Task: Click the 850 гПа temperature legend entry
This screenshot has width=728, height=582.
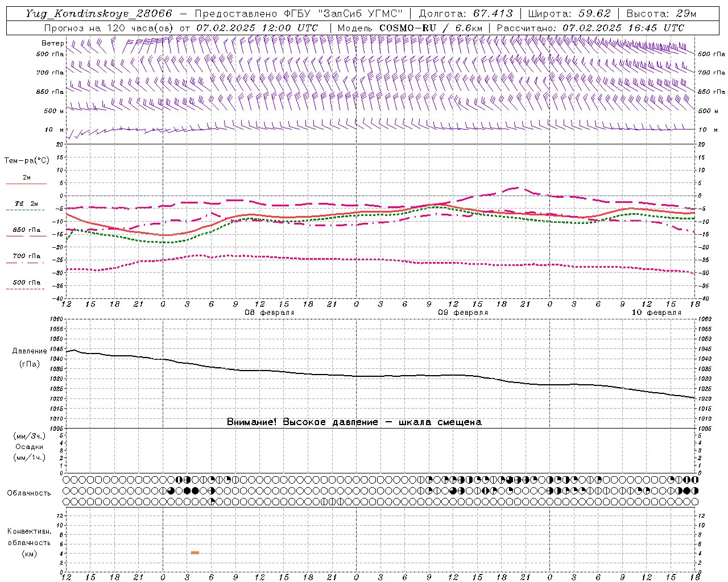Action: 27,230
